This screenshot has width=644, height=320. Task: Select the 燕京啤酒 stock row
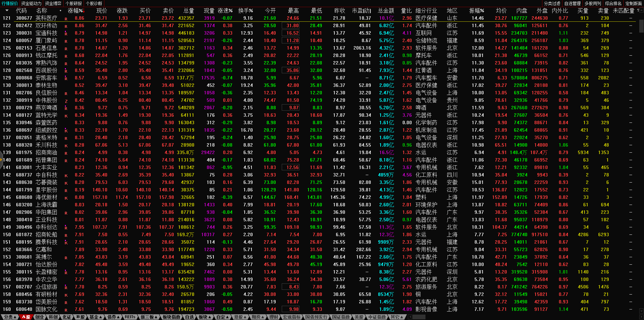tap(47, 108)
